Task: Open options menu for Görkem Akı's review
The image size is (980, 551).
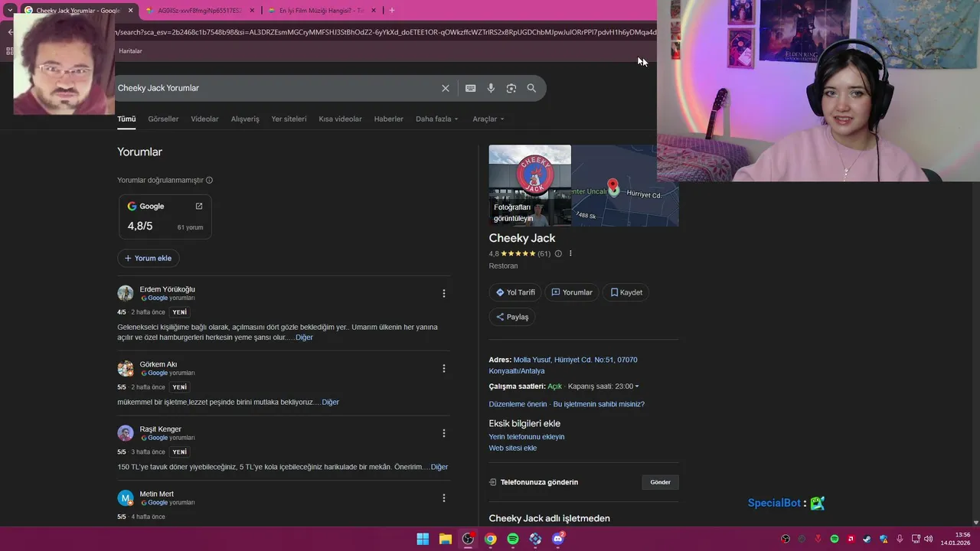Action: (x=443, y=368)
